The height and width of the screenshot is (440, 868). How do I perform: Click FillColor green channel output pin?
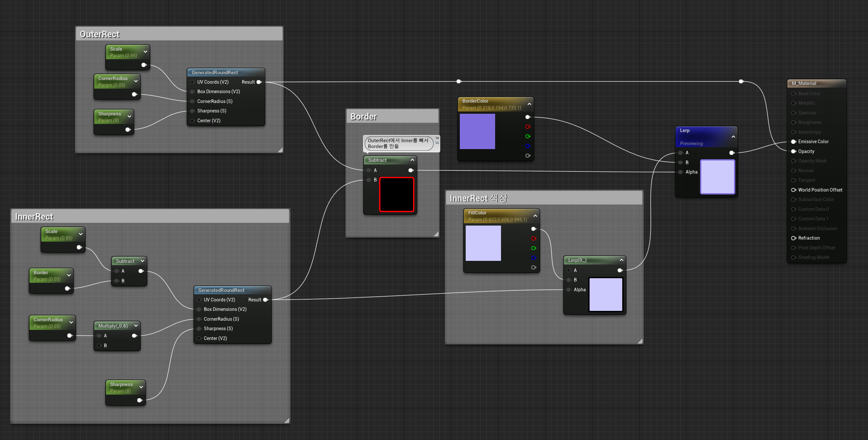pyautogui.click(x=533, y=248)
